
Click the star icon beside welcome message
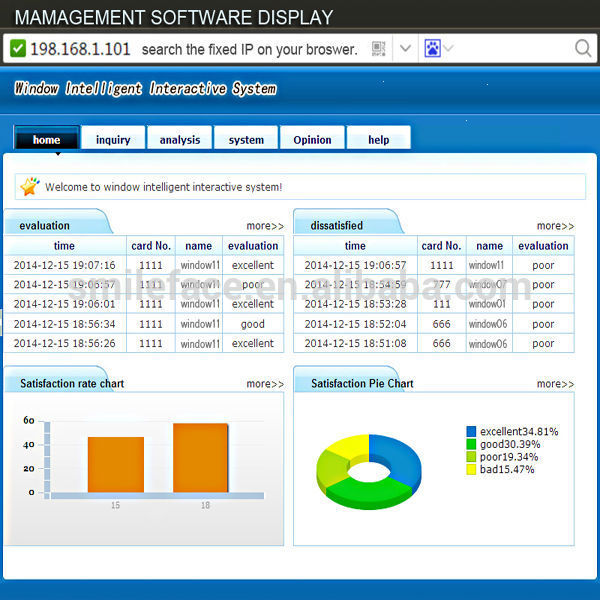(30, 186)
